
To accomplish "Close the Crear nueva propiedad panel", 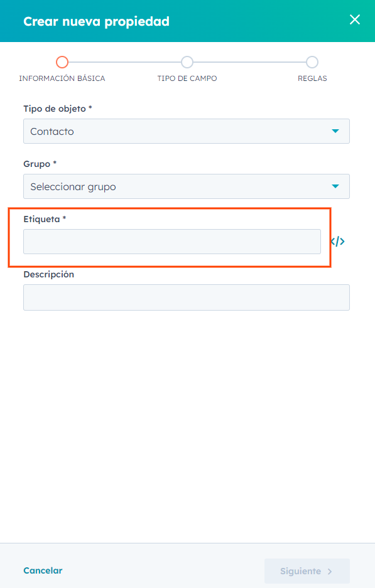I will coord(355,19).
